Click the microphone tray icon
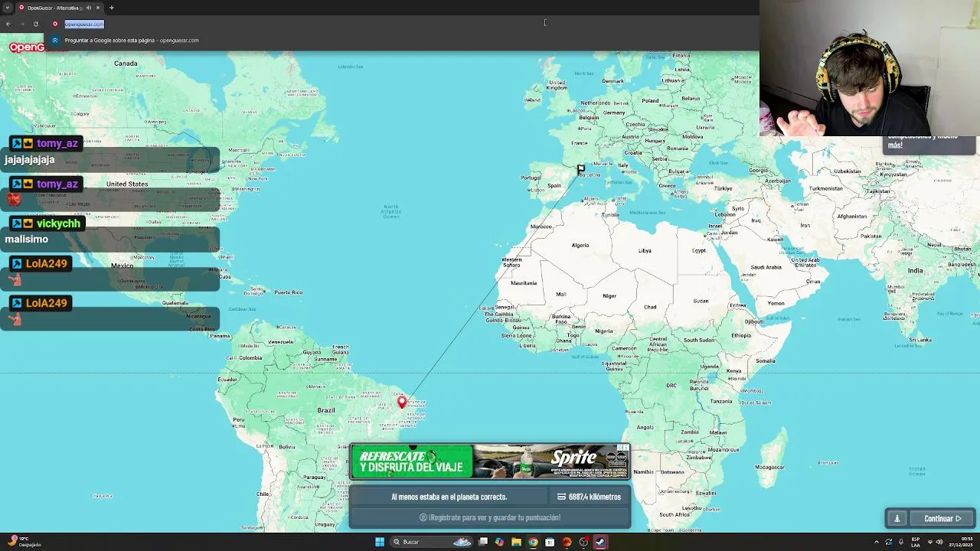 (x=901, y=542)
